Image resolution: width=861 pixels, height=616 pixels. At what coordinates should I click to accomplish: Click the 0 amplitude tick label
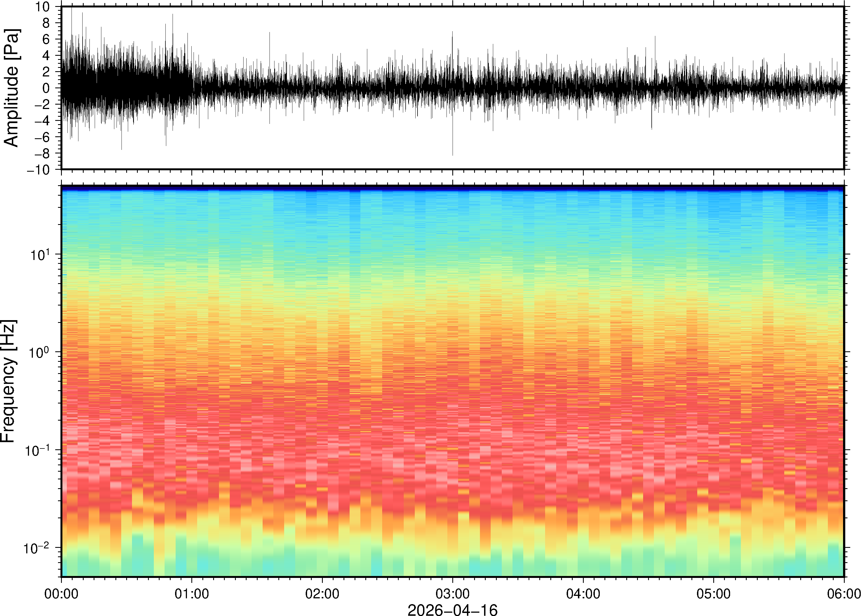point(46,88)
